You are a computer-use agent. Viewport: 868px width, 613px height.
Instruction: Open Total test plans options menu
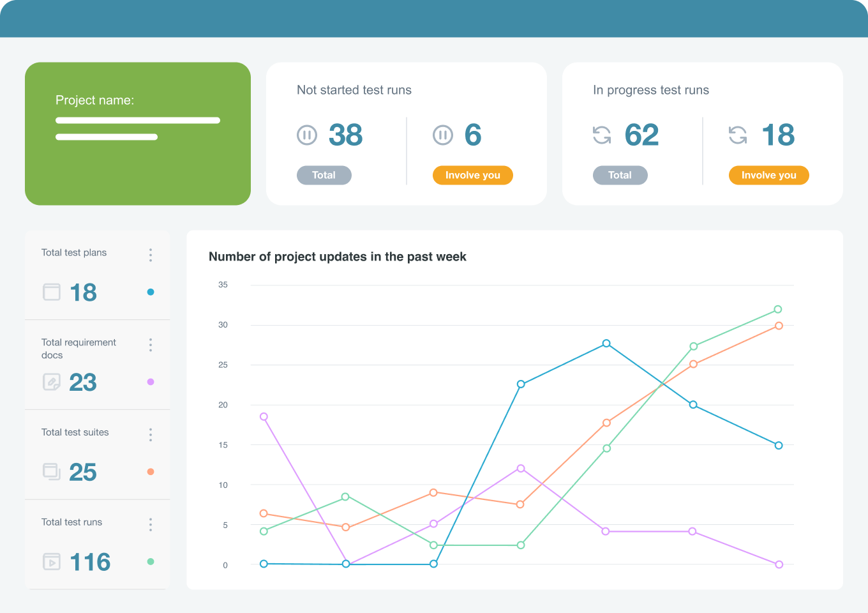coord(151,255)
